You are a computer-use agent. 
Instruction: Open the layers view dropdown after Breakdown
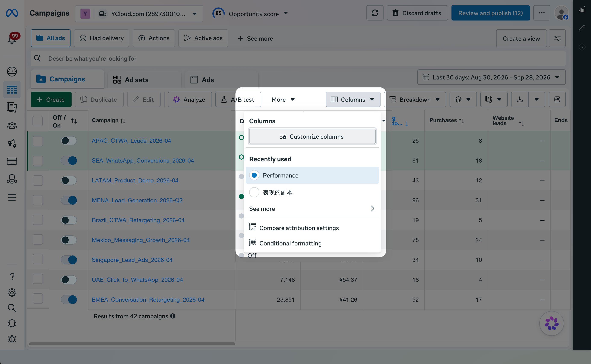(463, 99)
